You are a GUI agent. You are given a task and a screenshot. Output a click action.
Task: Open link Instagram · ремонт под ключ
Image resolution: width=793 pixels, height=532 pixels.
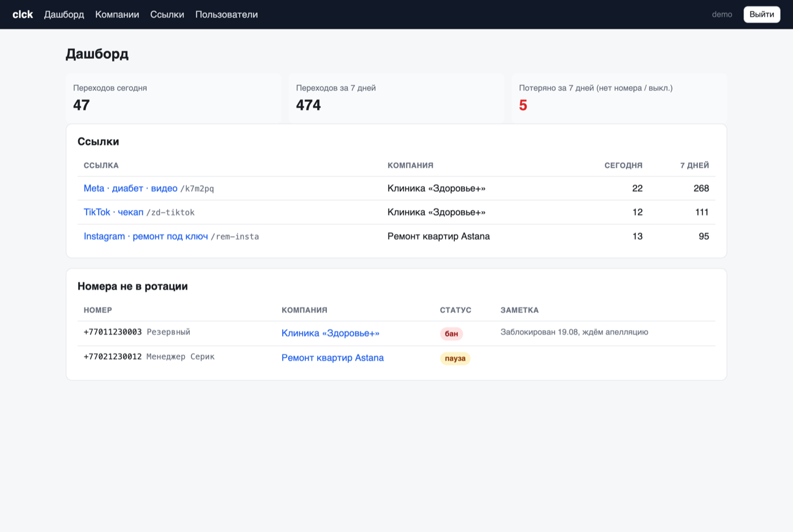pos(146,237)
